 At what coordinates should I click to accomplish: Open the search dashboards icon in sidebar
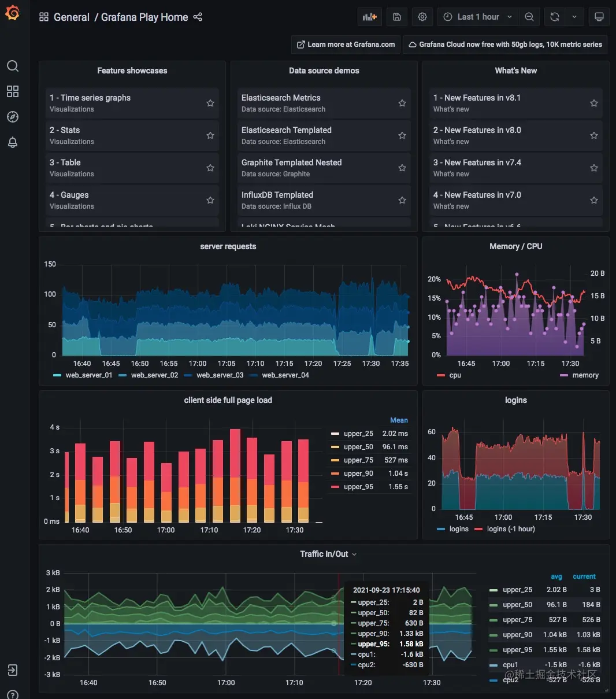click(x=13, y=66)
